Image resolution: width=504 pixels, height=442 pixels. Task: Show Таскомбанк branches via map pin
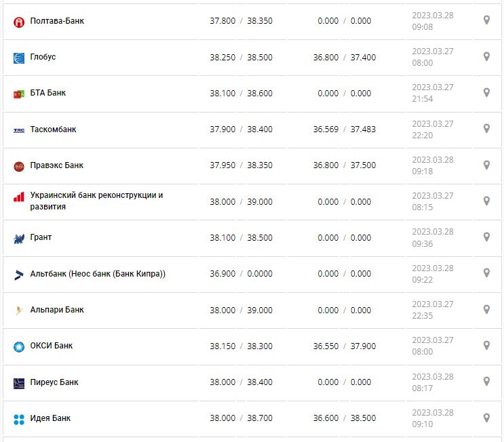coord(486,129)
